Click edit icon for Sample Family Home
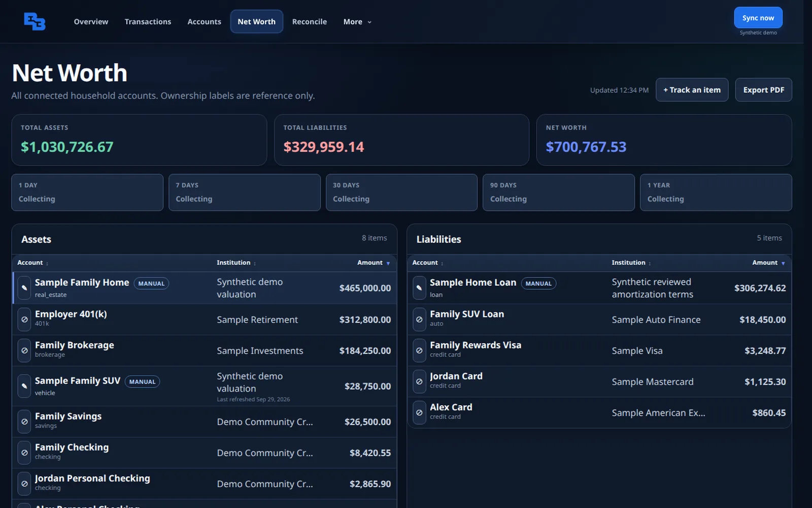The image size is (812, 508). pos(24,288)
